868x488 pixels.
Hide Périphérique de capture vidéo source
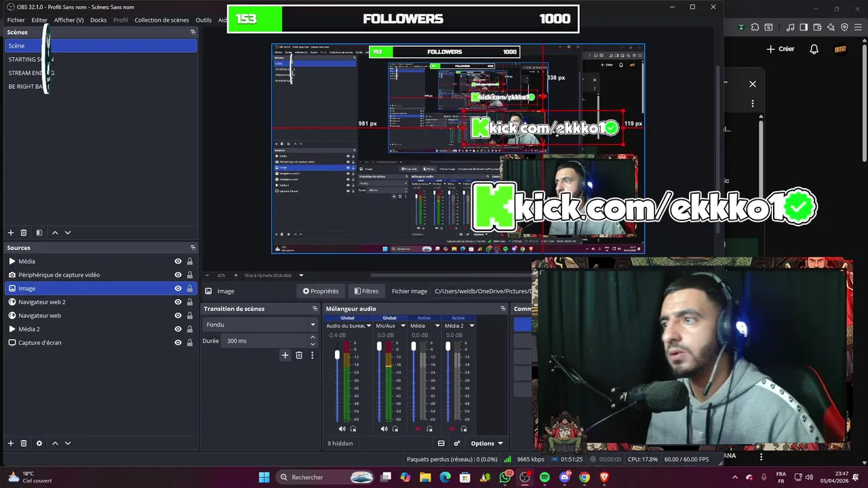pos(178,274)
